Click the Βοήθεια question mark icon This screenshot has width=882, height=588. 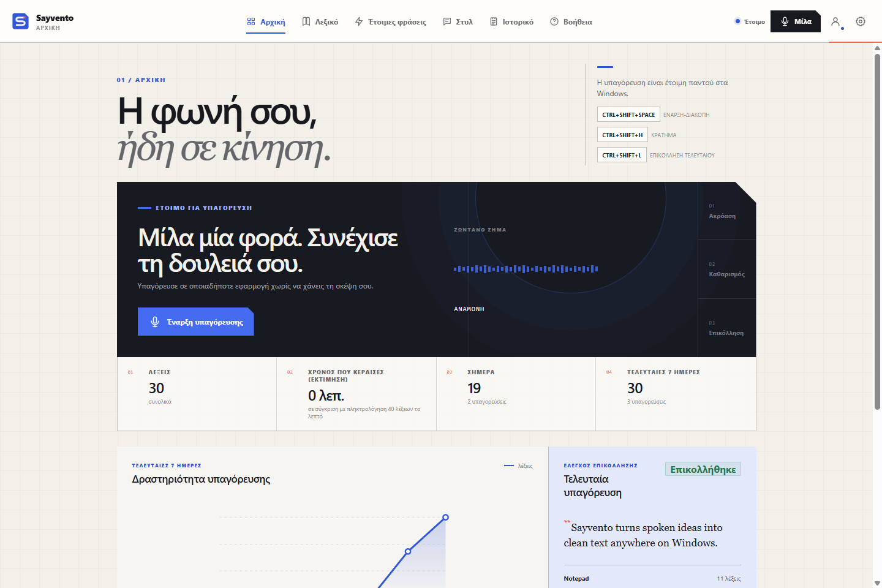pyautogui.click(x=554, y=21)
